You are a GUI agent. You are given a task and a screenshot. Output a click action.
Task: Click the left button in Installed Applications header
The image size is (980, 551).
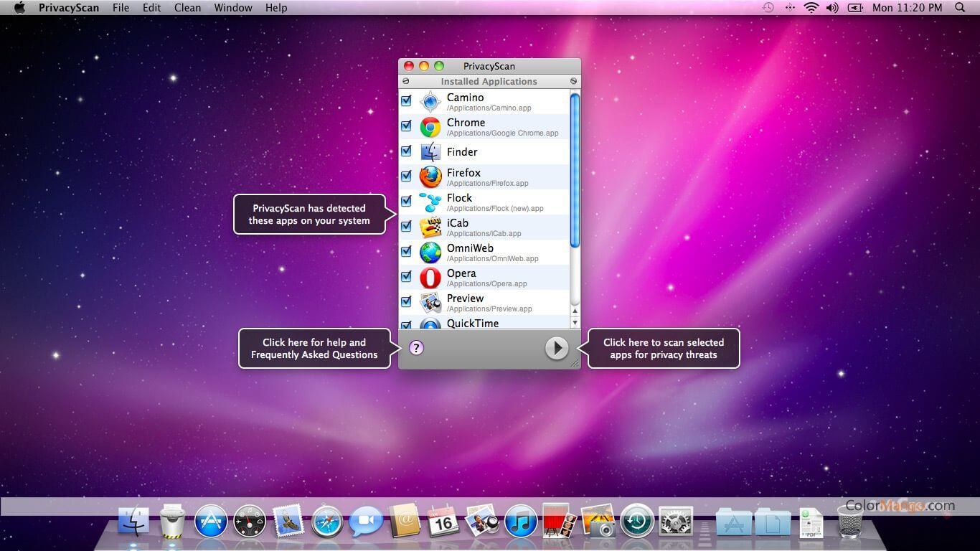pos(406,81)
